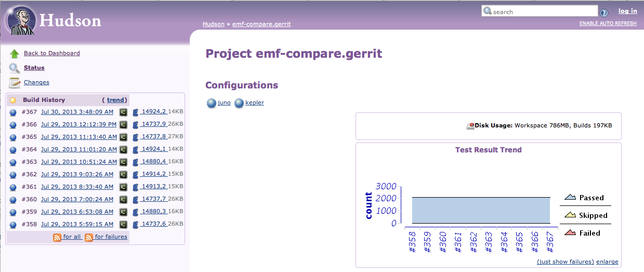Click the blue status ball for build #362
Screen dimensions: 644x272
click(x=13, y=174)
